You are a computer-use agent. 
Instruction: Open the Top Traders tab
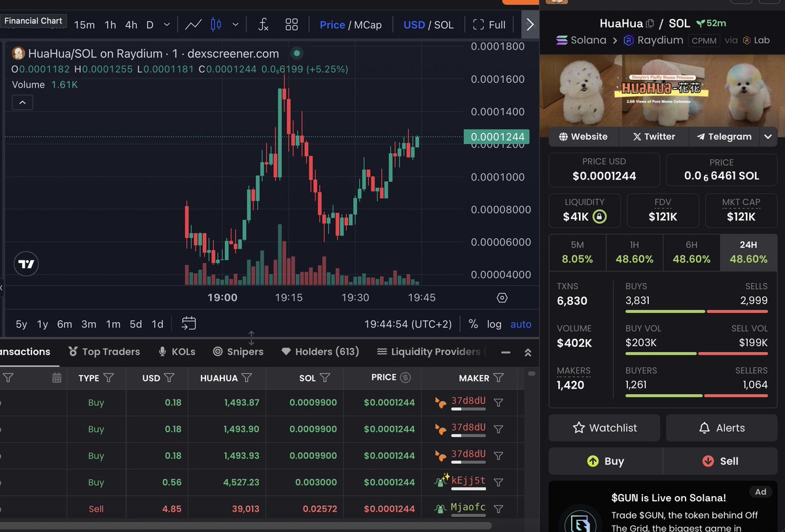(x=104, y=351)
